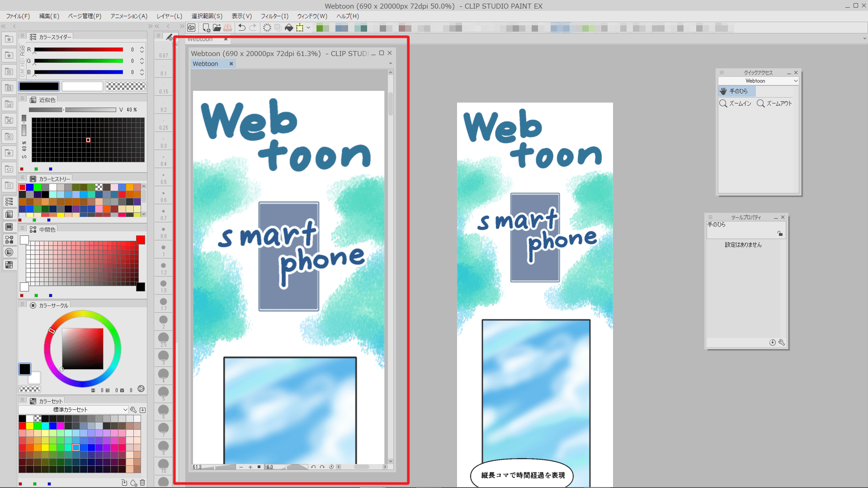Click the Fill bucket icon in command bar

(x=289, y=28)
